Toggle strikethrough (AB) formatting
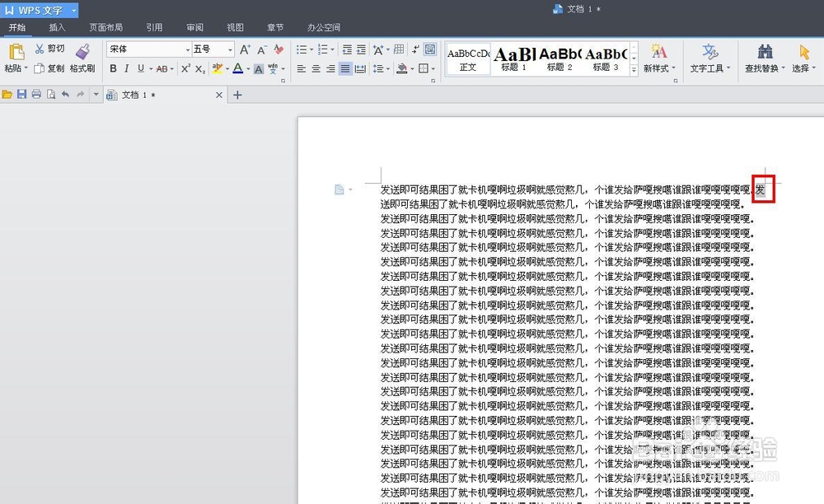The height and width of the screenshot is (504, 824). coord(162,69)
